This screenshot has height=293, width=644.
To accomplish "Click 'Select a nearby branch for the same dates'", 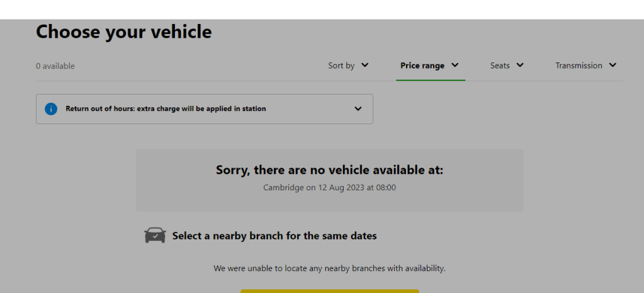I will [274, 236].
